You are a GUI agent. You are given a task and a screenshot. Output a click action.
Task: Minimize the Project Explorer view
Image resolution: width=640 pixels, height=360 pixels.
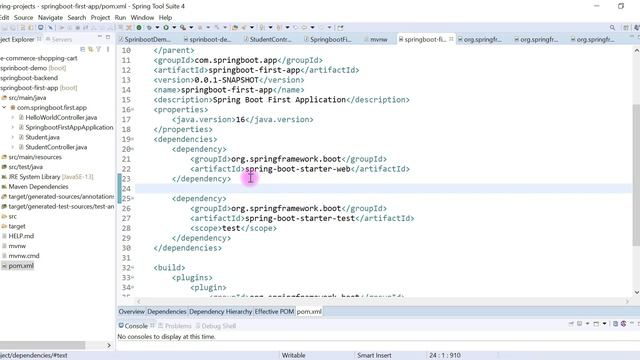tap(100, 37)
